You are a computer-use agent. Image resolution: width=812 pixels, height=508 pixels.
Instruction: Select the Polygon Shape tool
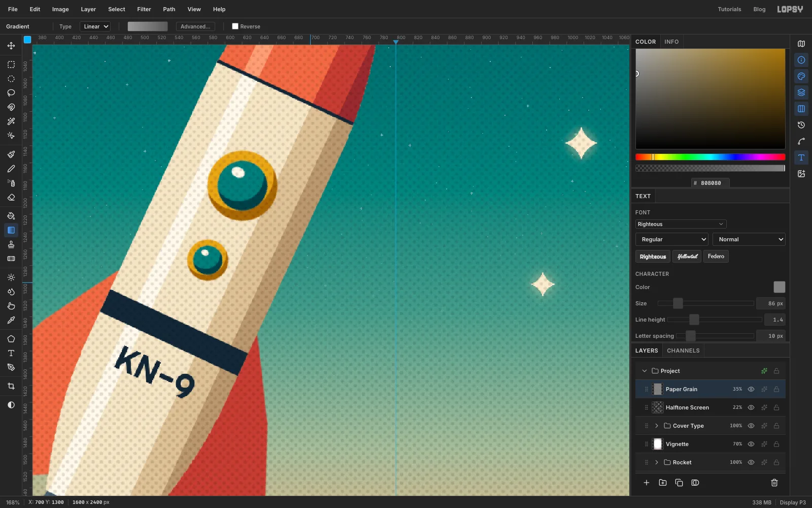point(11,339)
